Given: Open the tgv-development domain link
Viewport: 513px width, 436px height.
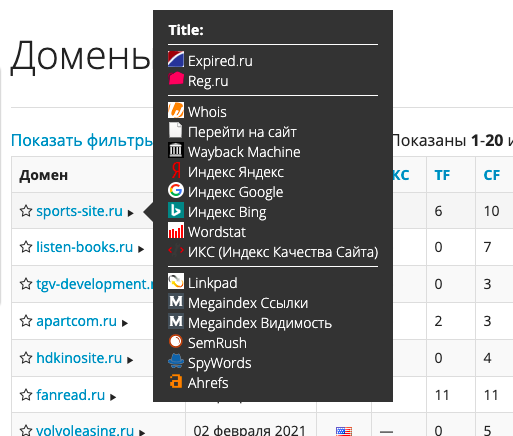Looking at the screenshot, I should click(x=95, y=284).
